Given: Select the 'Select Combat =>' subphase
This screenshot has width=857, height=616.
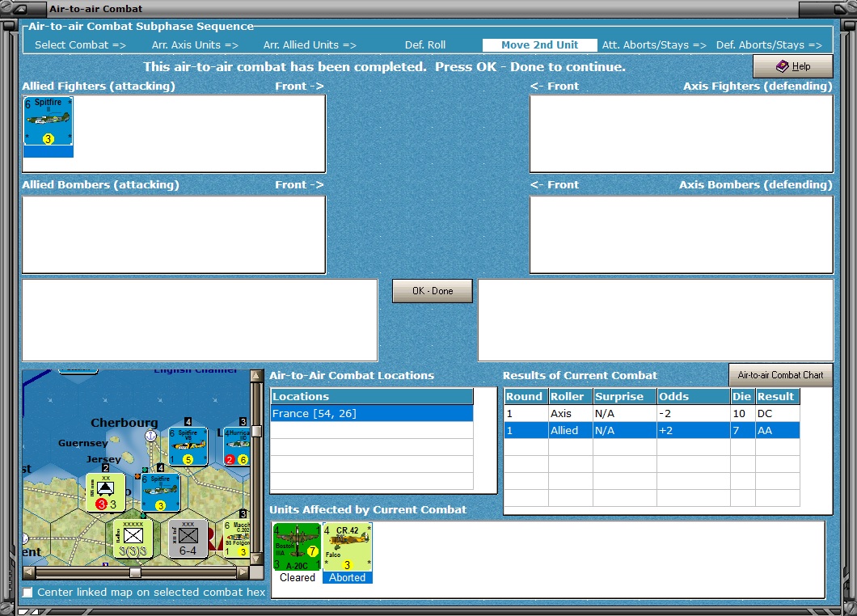Looking at the screenshot, I should [80, 44].
